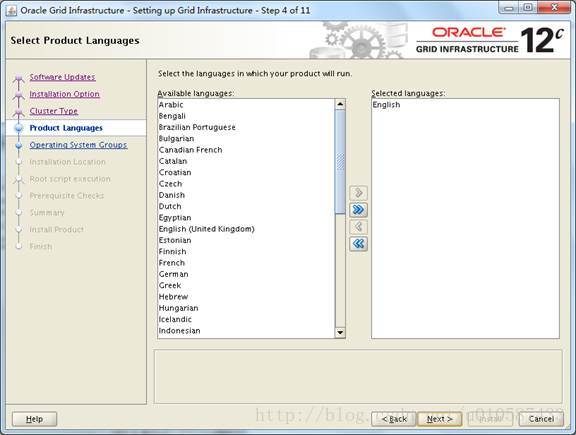
Task: Go to the Installation Option step
Action: pos(64,94)
